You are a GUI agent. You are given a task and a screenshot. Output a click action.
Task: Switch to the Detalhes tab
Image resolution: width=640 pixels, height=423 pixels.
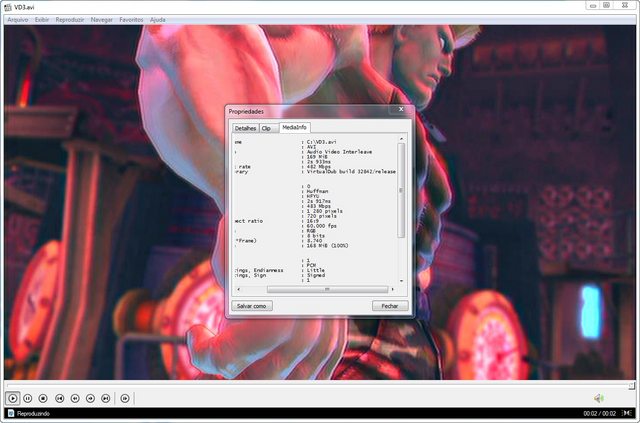click(x=245, y=128)
